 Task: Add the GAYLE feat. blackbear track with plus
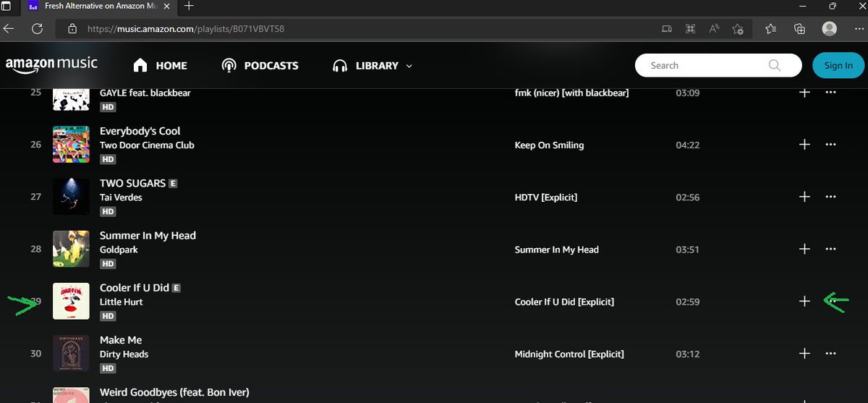click(804, 93)
